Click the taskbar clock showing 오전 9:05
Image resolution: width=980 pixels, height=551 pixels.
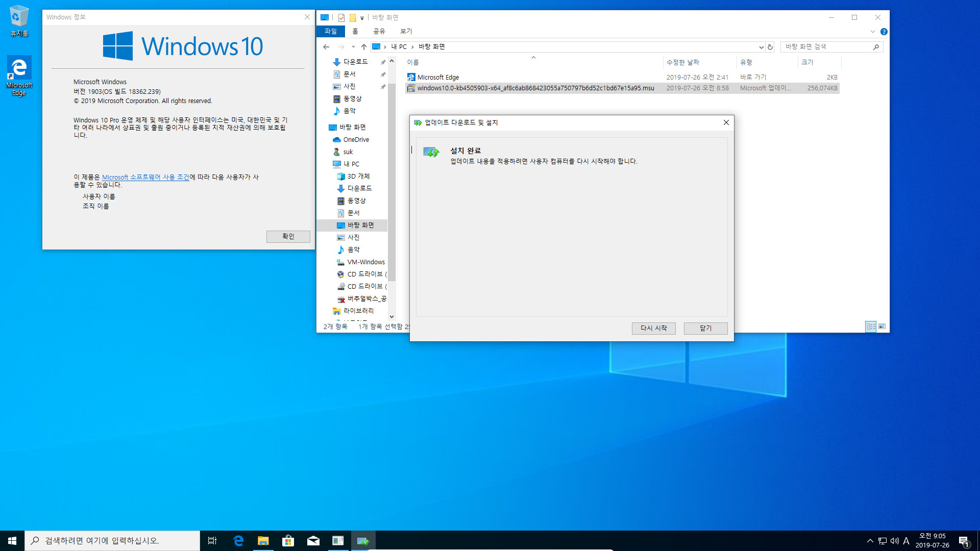pyautogui.click(x=932, y=541)
